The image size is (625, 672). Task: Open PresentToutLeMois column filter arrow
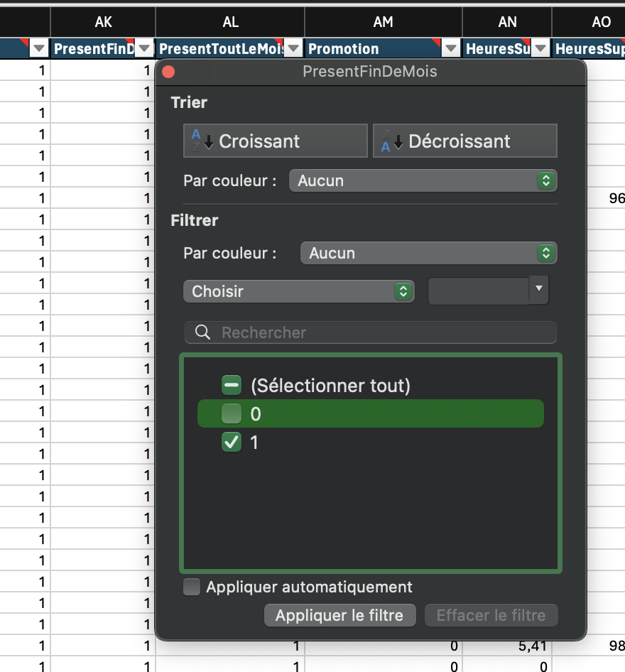point(293,48)
